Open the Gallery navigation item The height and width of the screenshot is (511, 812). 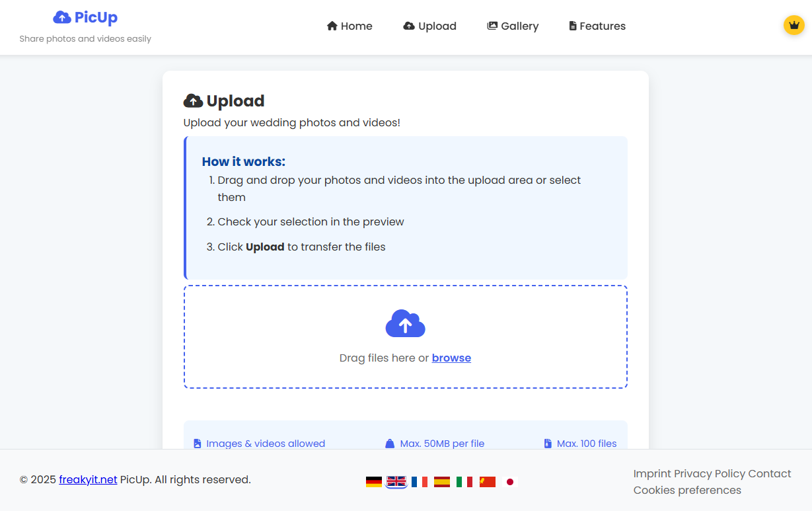point(513,26)
